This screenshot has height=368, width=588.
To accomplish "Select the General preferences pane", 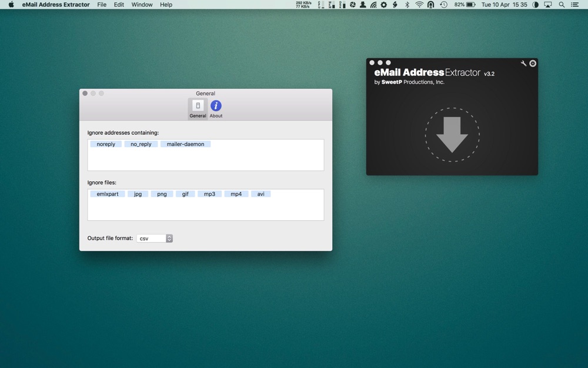I will click(x=198, y=109).
